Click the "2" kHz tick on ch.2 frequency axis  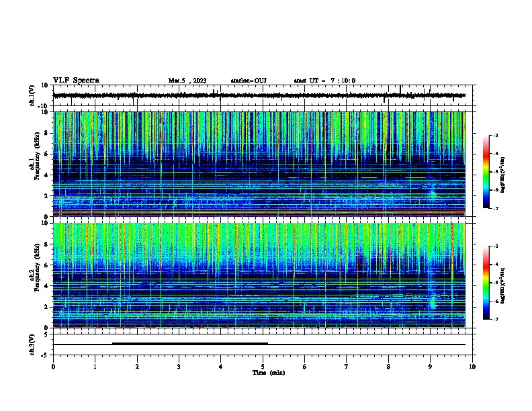(x=46, y=307)
